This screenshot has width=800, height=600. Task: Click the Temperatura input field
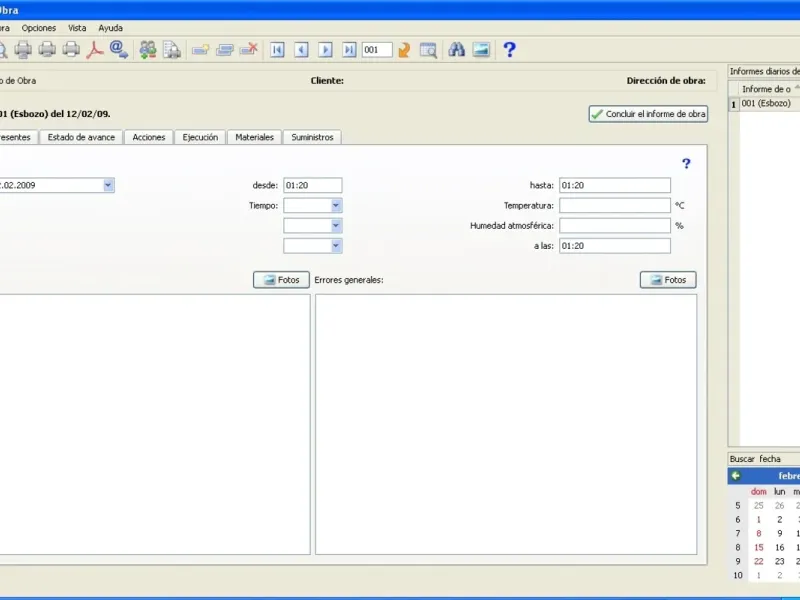[614, 205]
